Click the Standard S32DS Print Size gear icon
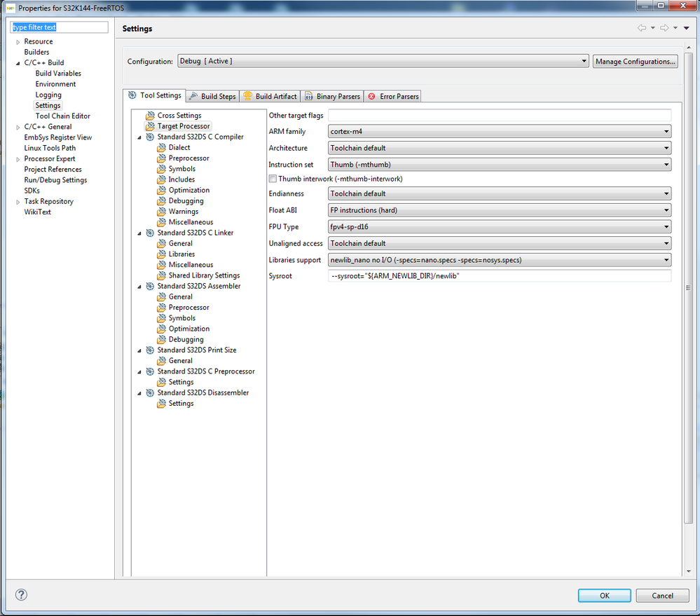The height and width of the screenshot is (616, 700). (x=150, y=350)
